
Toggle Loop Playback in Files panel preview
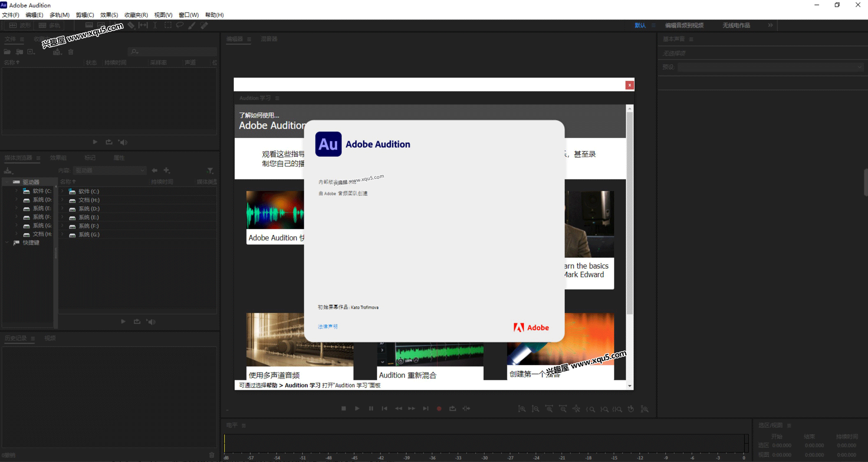point(109,142)
